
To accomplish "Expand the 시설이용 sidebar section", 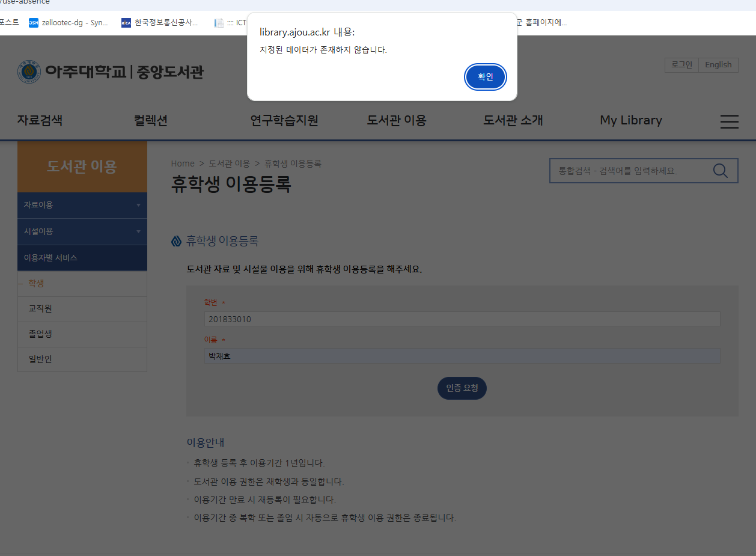I will click(x=82, y=231).
